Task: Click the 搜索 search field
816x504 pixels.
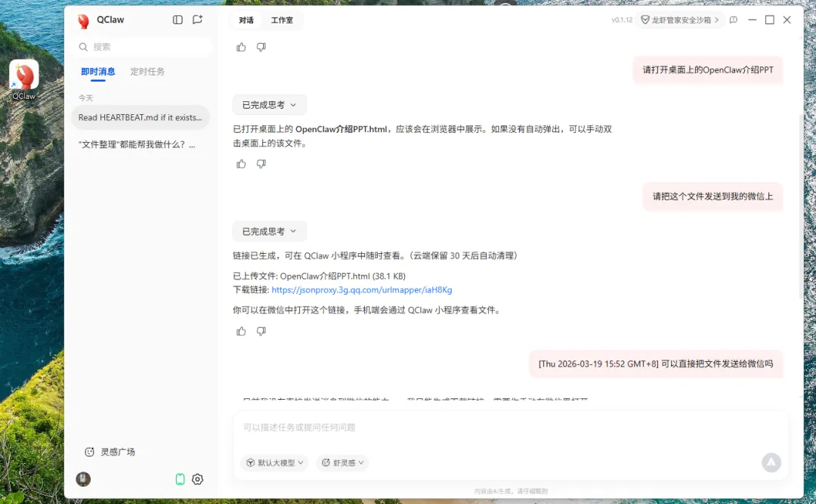Action: [141, 47]
